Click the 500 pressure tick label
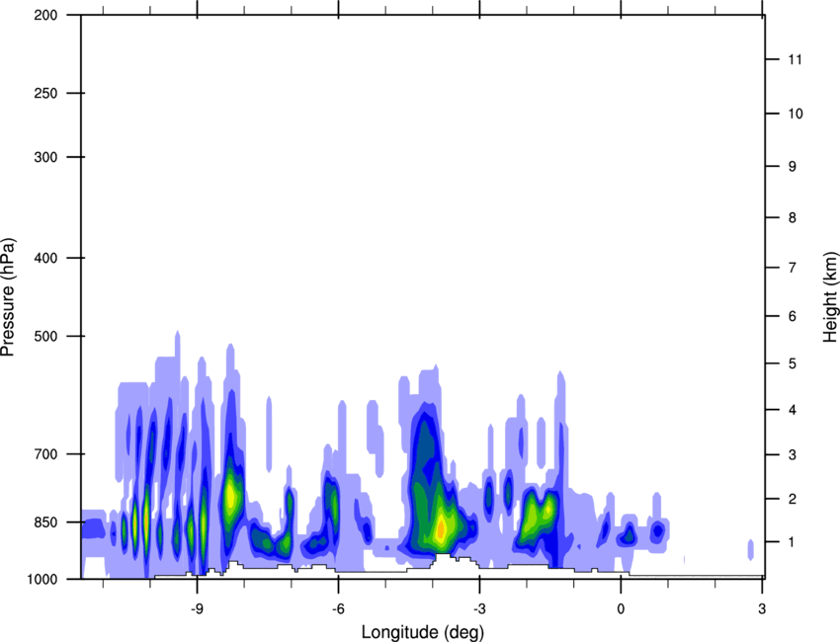Viewport: 840px width, 642px height. click(45, 336)
